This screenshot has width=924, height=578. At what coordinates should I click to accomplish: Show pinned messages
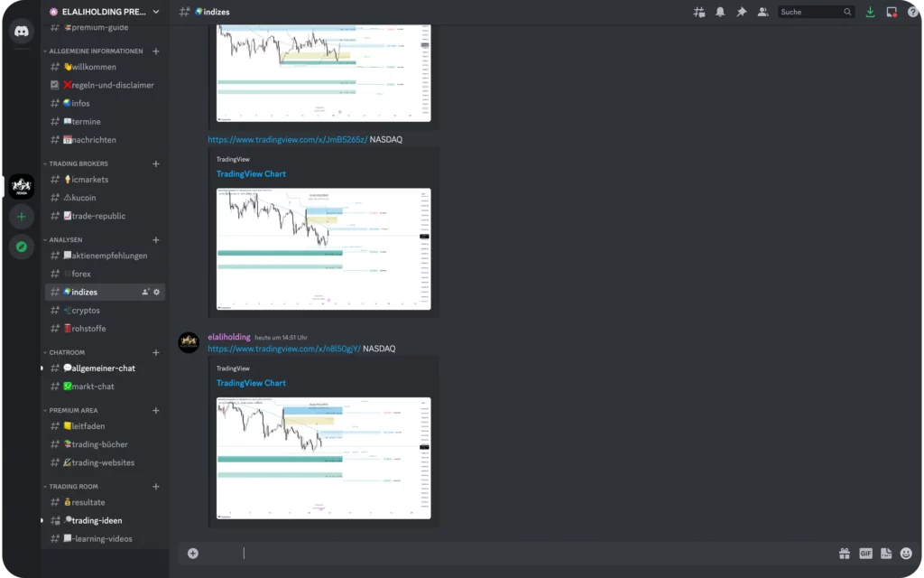pos(742,12)
